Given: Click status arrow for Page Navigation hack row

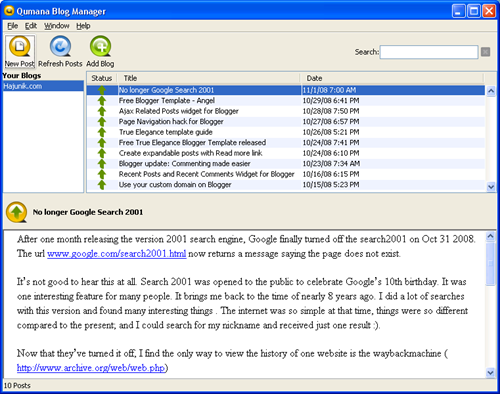Looking at the screenshot, I should pyautogui.click(x=102, y=122).
